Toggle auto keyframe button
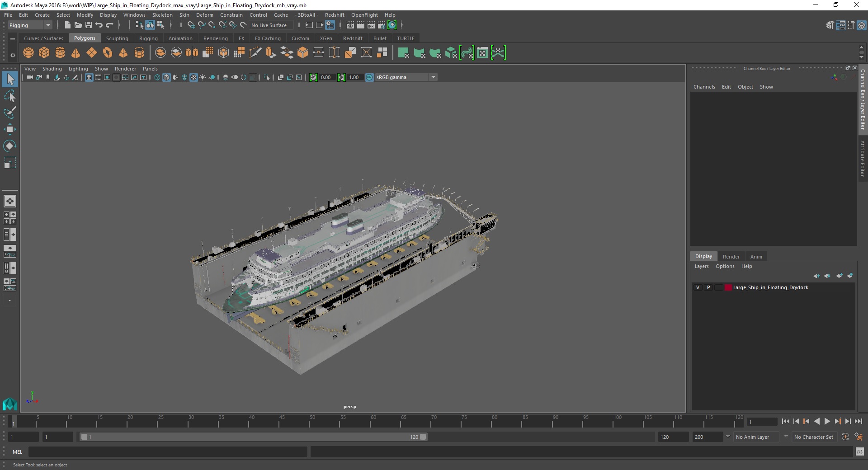868x470 pixels. [845, 437]
